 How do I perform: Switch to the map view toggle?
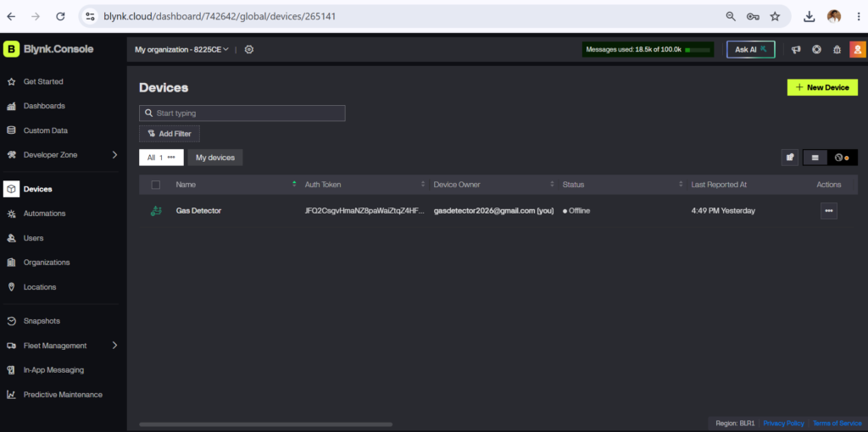pos(842,158)
